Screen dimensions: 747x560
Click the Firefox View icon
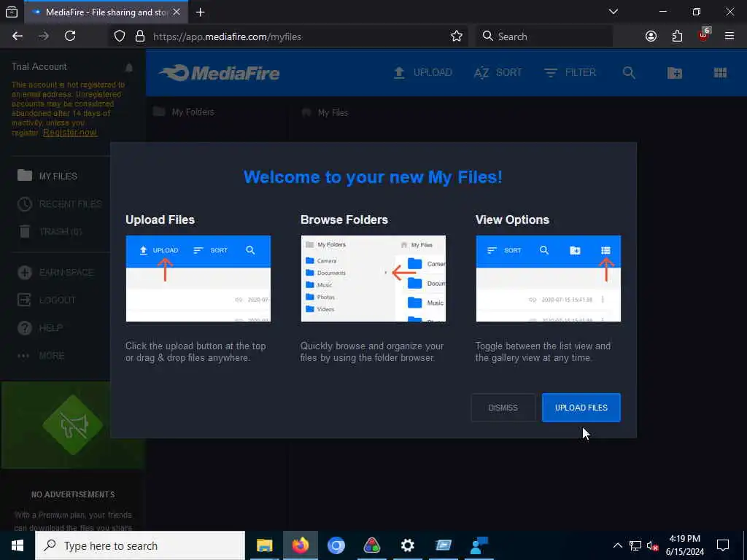[12, 12]
